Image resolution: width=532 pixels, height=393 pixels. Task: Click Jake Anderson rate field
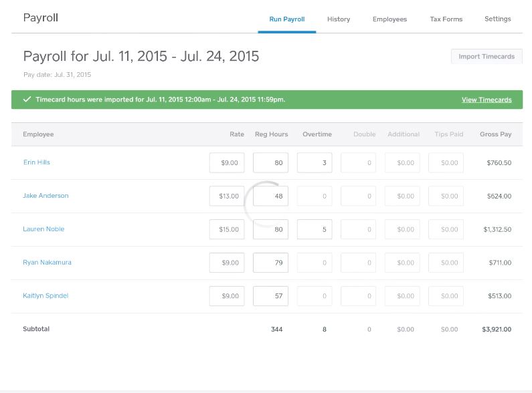(x=227, y=196)
